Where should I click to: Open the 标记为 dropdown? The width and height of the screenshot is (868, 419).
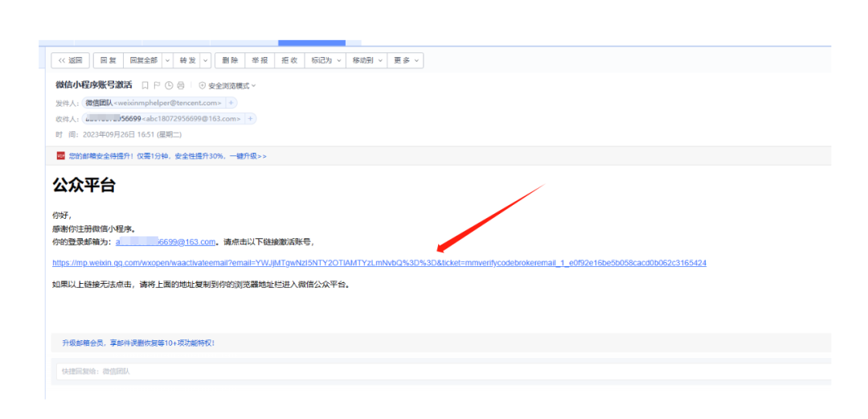pyautogui.click(x=326, y=60)
